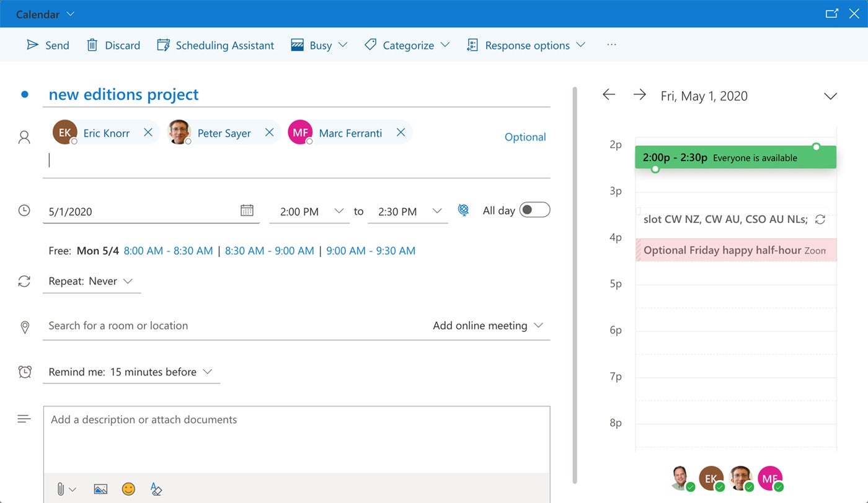Close the event window

point(854,14)
